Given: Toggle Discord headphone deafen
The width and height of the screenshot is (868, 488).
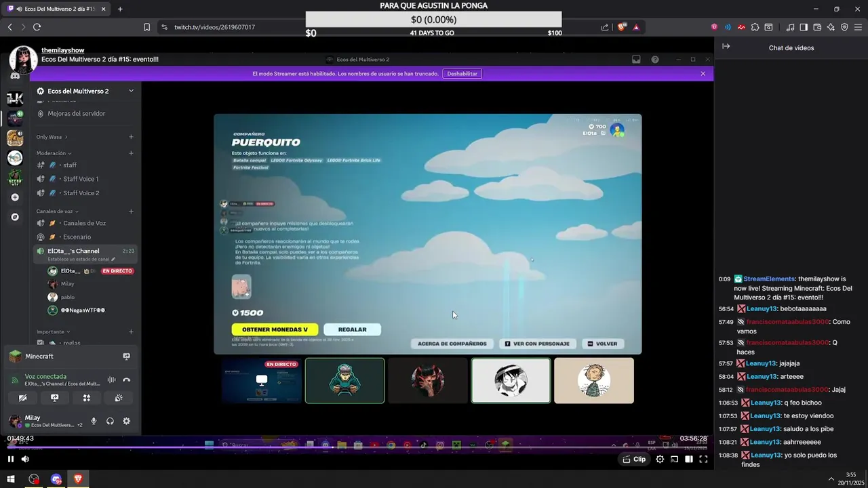Looking at the screenshot, I should pos(110,421).
